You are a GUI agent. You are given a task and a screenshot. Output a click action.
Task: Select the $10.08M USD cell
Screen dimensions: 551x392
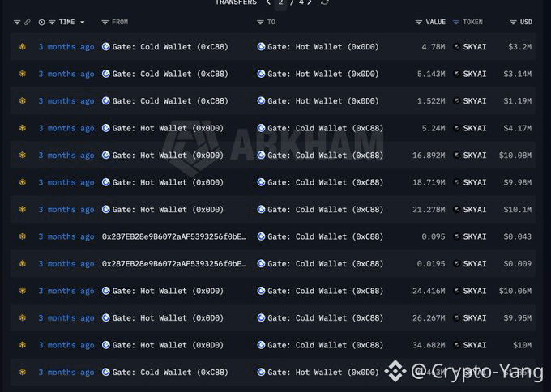pyautogui.click(x=515, y=156)
